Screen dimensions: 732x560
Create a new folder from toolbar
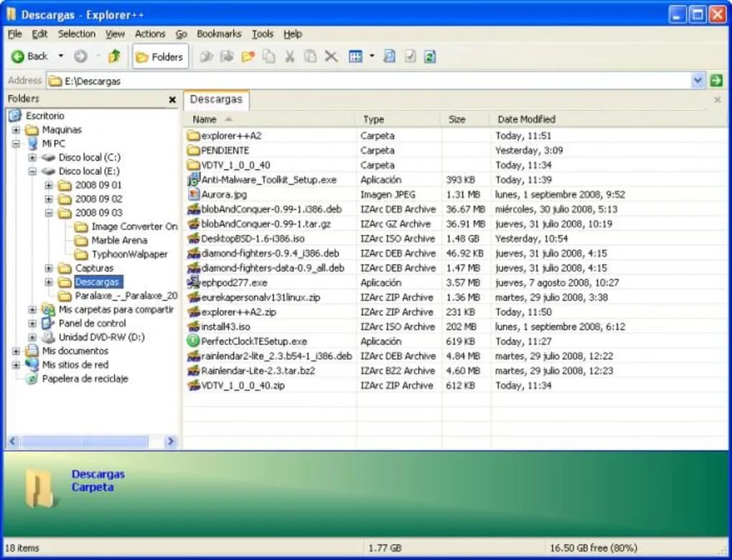point(248,57)
